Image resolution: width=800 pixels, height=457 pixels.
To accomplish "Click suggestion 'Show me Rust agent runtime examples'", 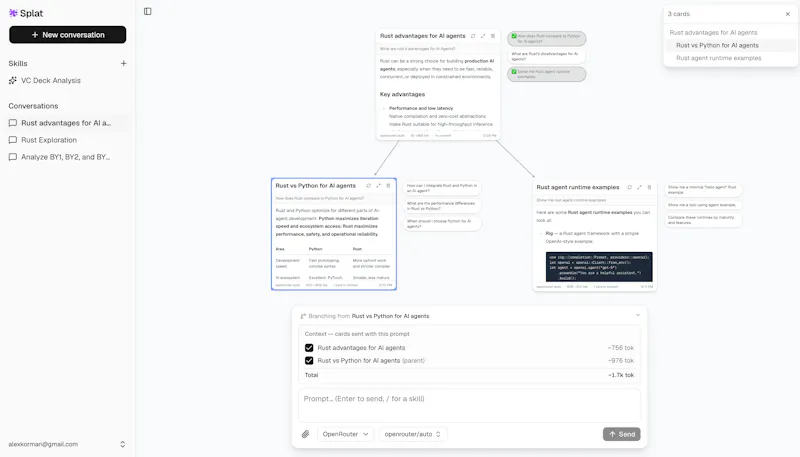I will 546,74.
